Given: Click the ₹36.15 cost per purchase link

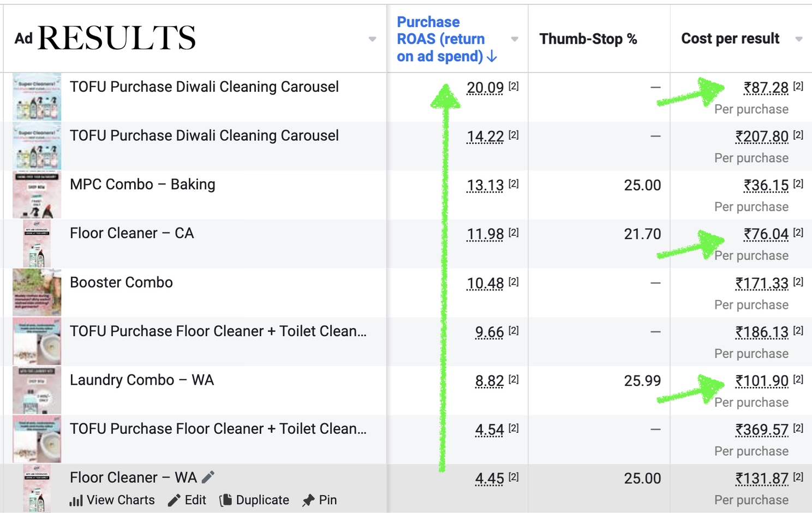Looking at the screenshot, I should coord(766,186).
